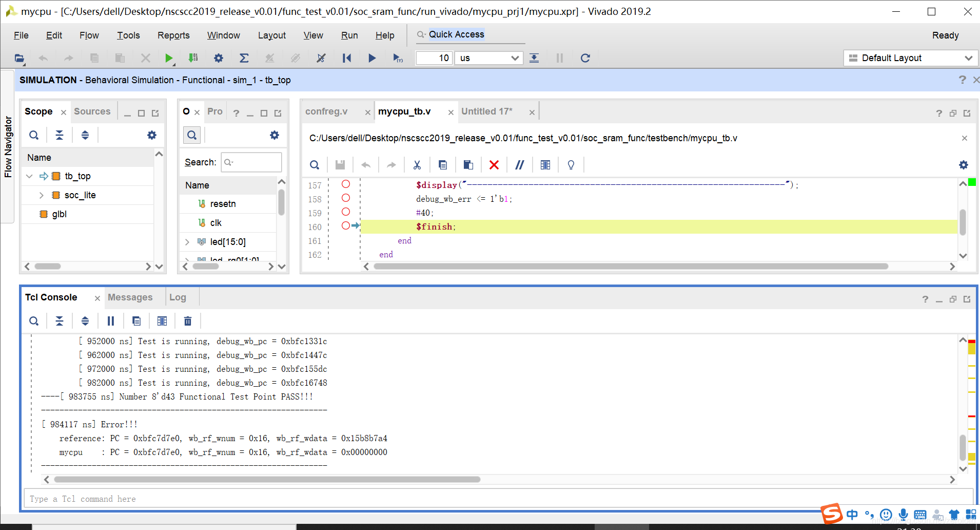Switch to the Sources tab
The image size is (980, 530).
coord(92,111)
